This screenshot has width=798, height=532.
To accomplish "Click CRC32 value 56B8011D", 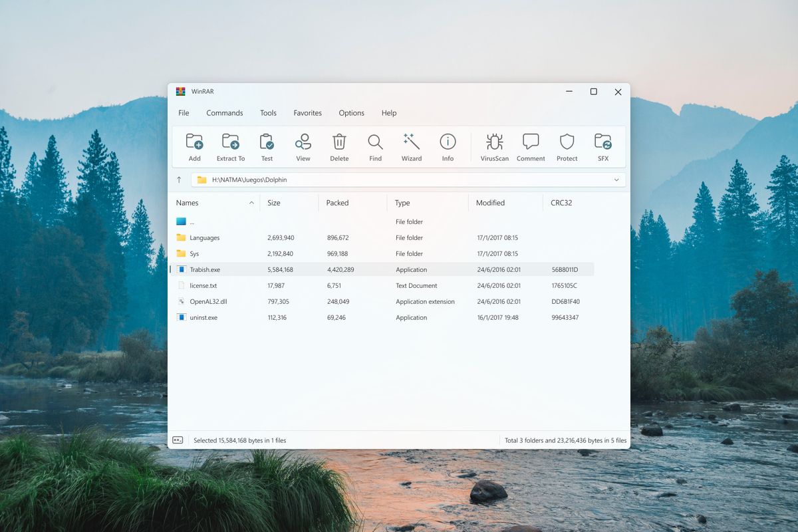I will tap(565, 269).
